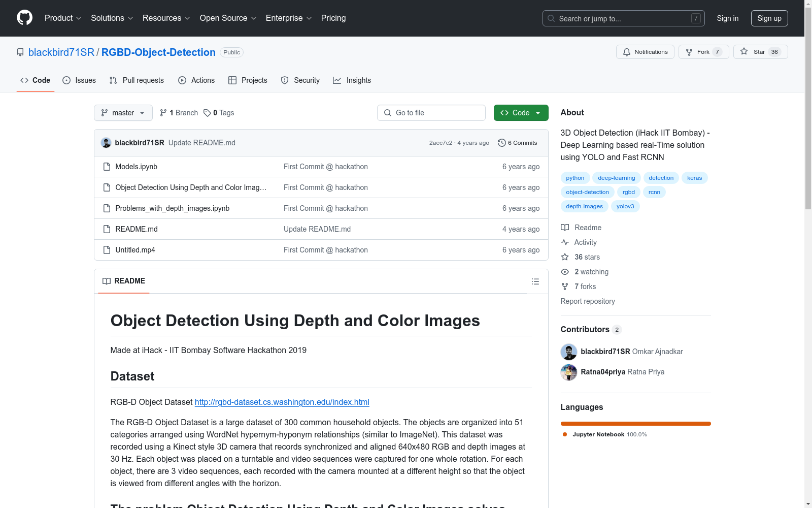
Task: Click the page vertical scrollbar thumb
Action: 808,108
